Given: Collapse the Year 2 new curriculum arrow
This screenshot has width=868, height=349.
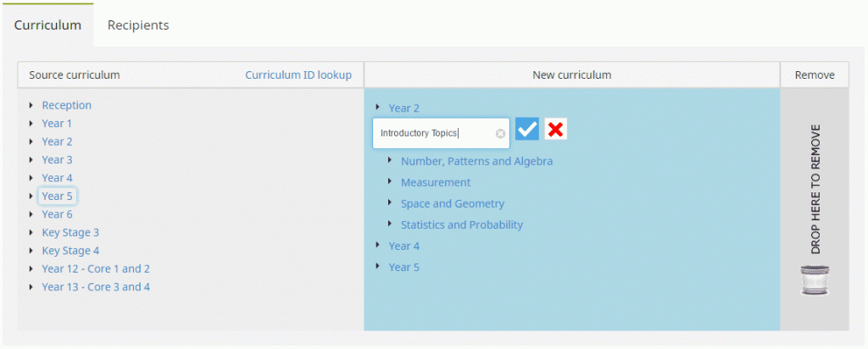Looking at the screenshot, I should (378, 108).
